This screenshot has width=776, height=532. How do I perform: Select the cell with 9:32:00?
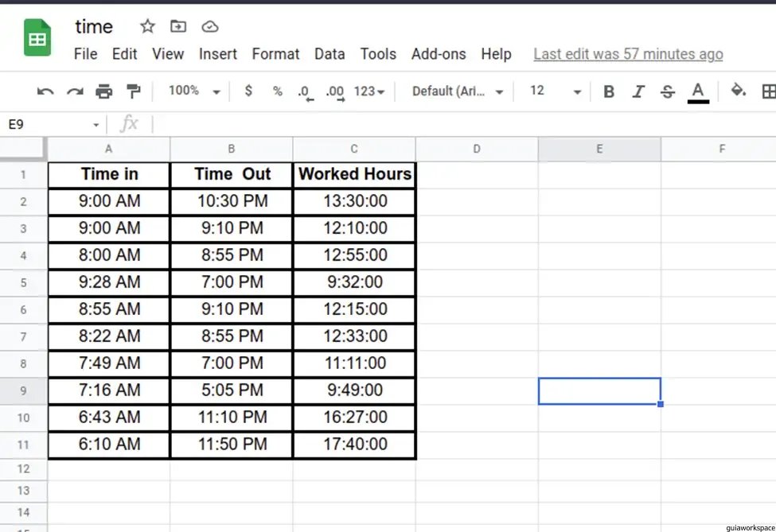click(x=354, y=282)
